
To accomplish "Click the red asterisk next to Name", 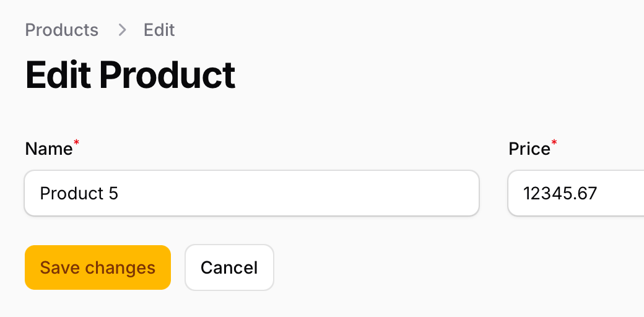I will (x=76, y=142).
